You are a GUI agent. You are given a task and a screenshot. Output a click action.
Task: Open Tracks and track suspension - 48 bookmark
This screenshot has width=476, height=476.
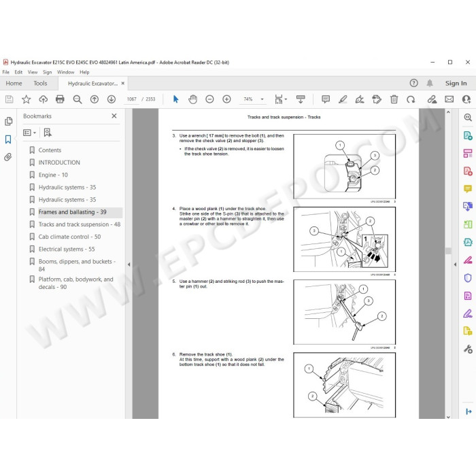(80, 224)
